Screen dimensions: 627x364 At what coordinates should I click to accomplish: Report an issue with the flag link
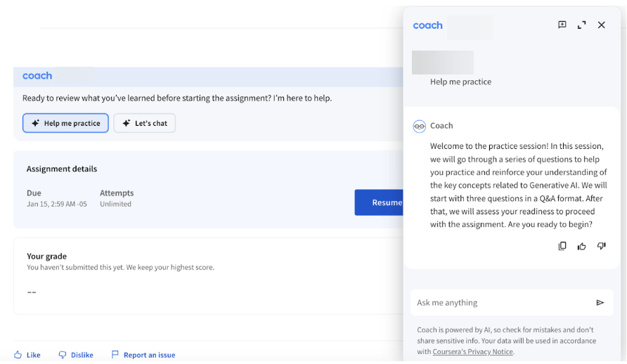click(143, 355)
